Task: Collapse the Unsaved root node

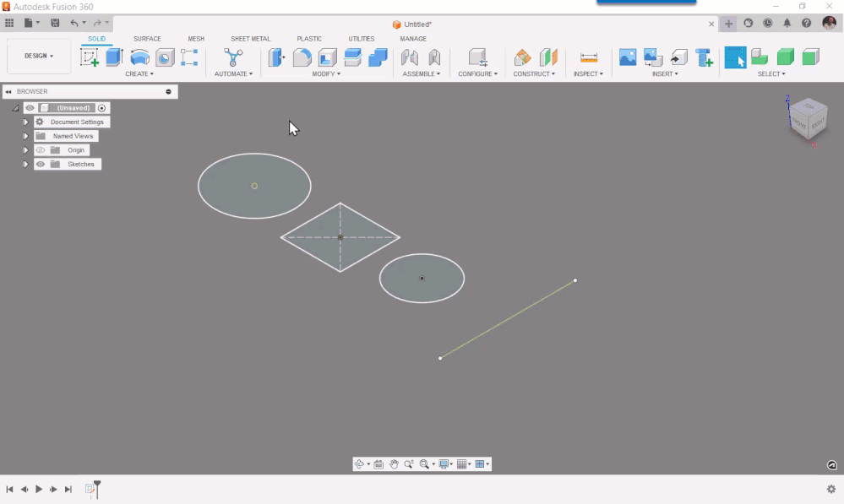Action: (15, 108)
